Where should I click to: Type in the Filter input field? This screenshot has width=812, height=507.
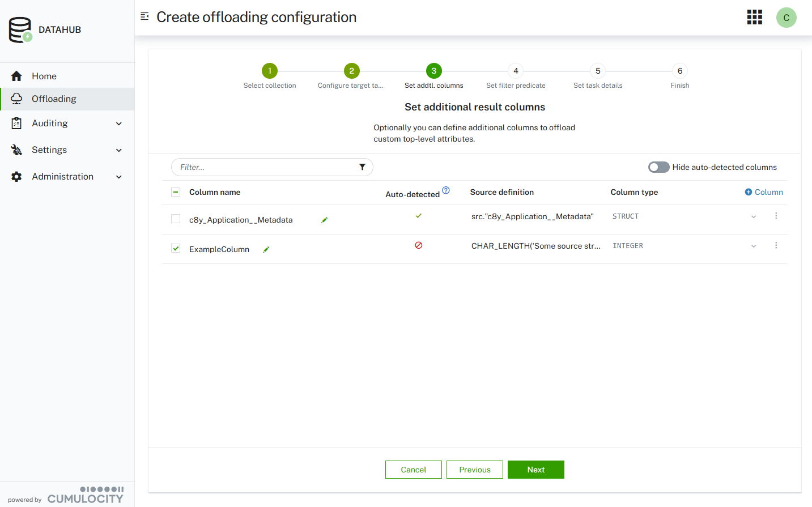click(x=265, y=167)
